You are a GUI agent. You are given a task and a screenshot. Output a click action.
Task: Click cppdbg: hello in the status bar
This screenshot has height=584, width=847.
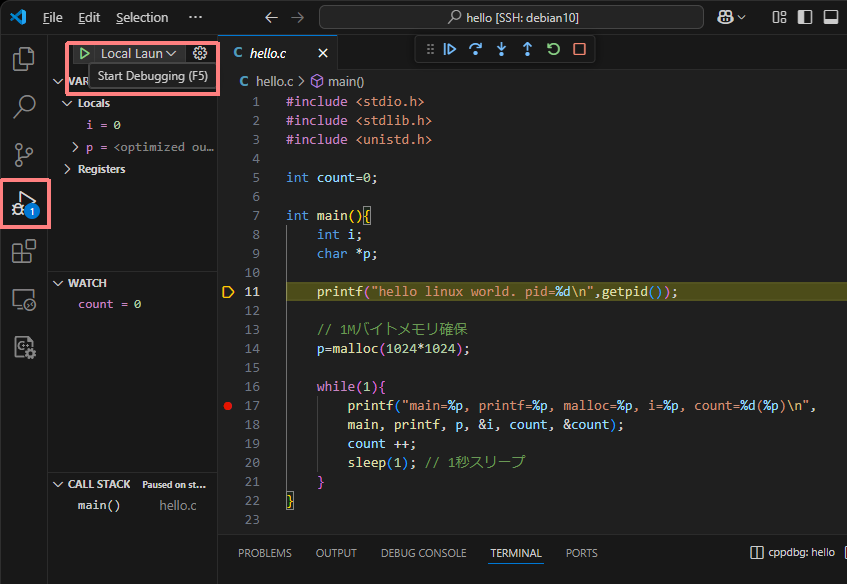[x=800, y=551]
